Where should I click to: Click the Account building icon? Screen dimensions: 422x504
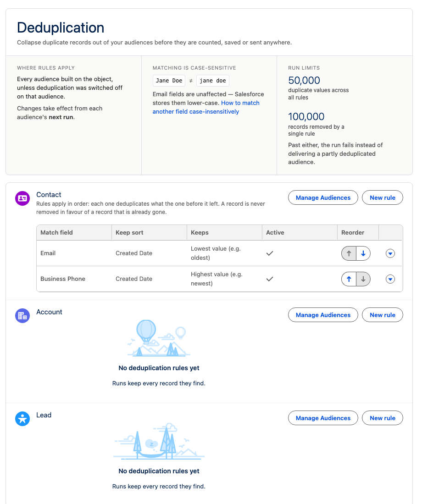click(x=22, y=316)
